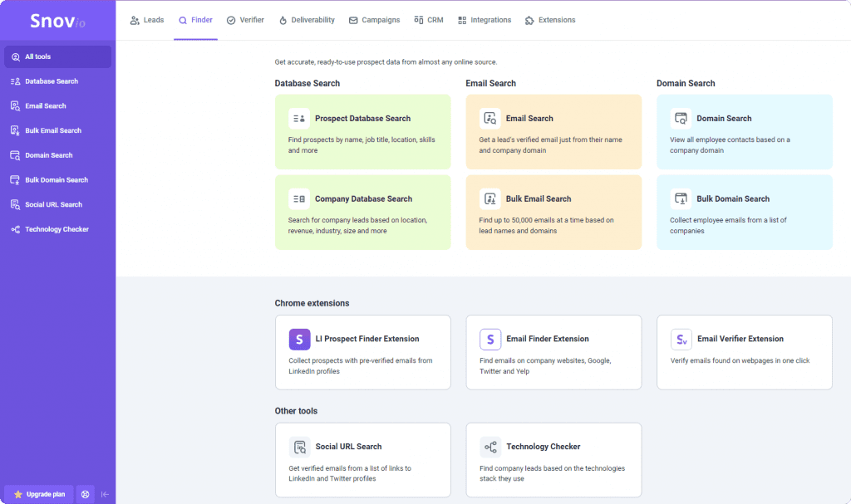Click the LI Prospect Finder Extension icon
The width and height of the screenshot is (851, 504).
(299, 339)
